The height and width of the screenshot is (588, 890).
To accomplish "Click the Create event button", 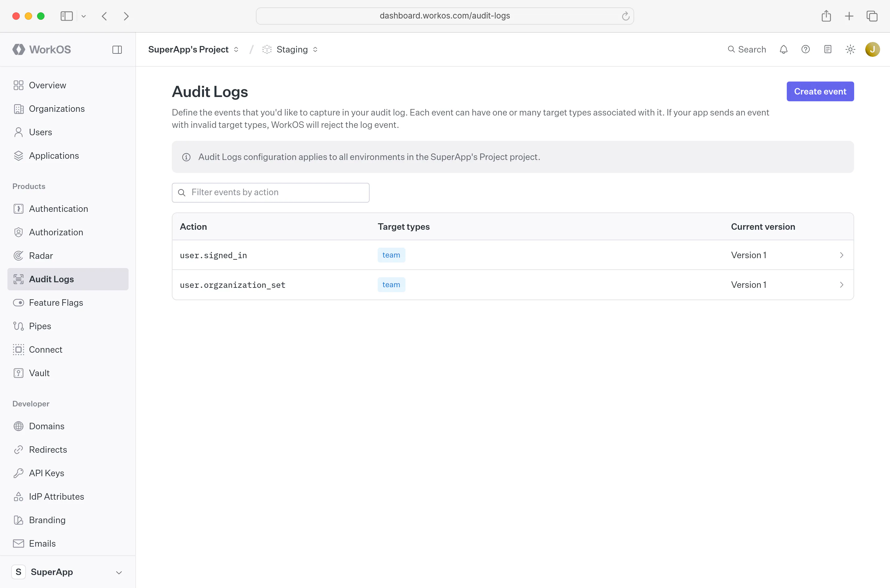I will pos(820,91).
